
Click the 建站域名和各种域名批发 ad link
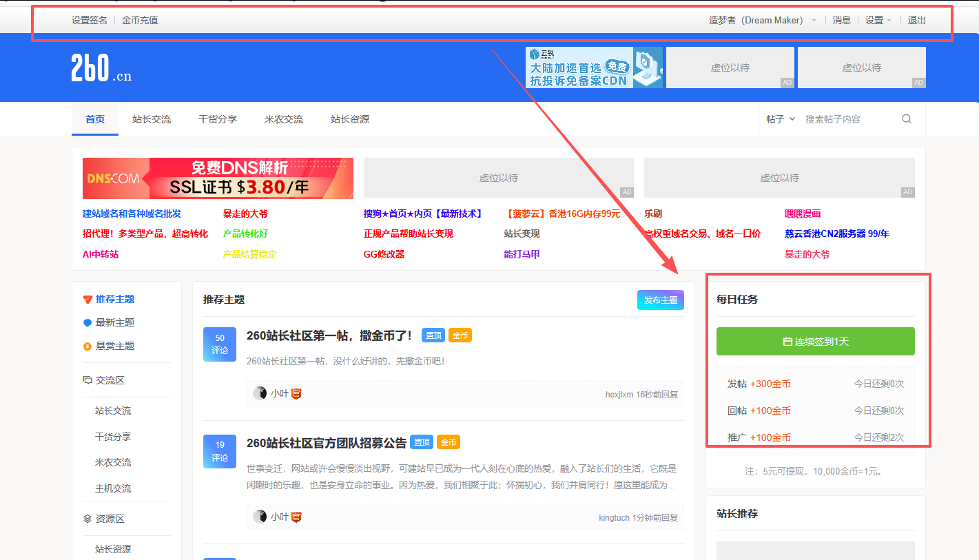[132, 214]
